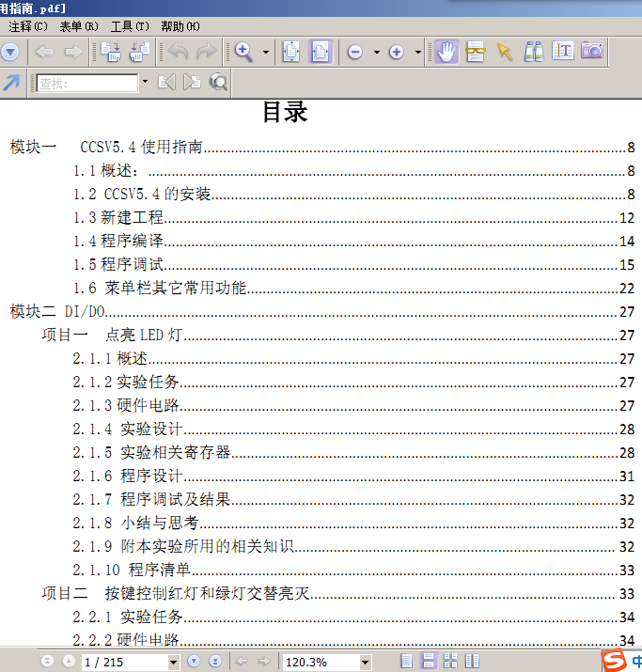Click the text 2.1.7 程序调试及结果
Screen dimensions: 642x672
151,500
